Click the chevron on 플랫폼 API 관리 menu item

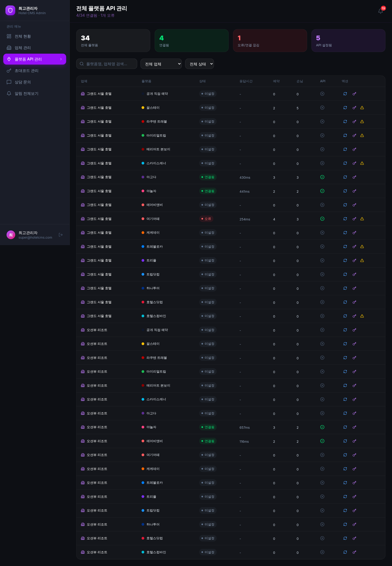pos(61,59)
